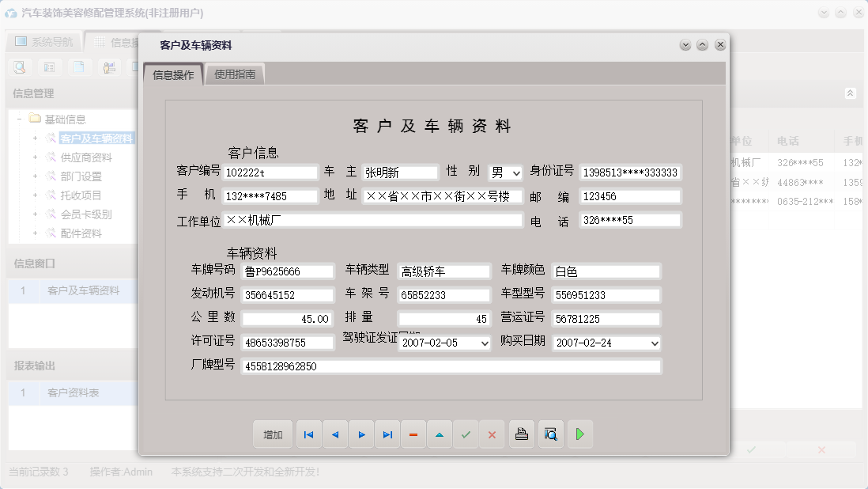The height and width of the screenshot is (489, 868).
Task: Confirm changes with the green check
Action: click(x=466, y=434)
